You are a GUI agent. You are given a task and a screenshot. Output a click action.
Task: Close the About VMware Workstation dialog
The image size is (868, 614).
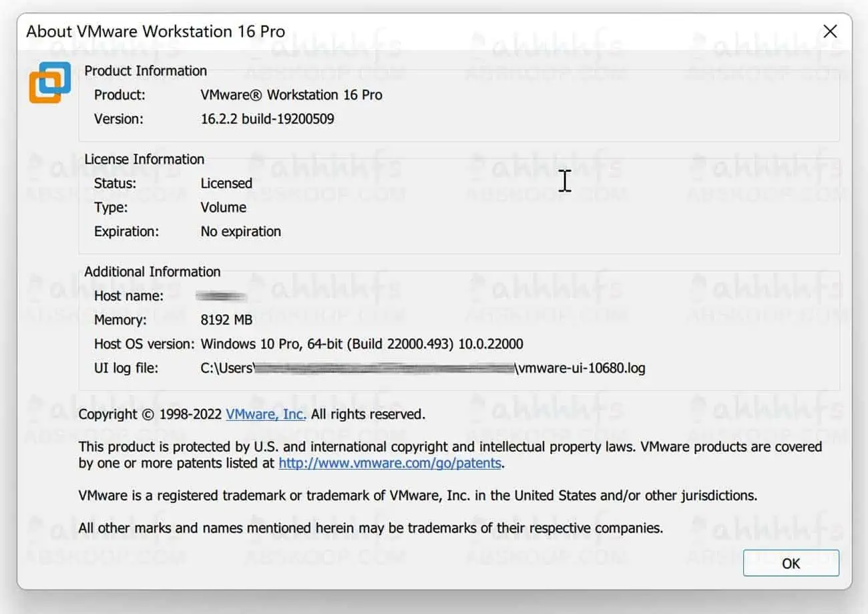click(830, 31)
